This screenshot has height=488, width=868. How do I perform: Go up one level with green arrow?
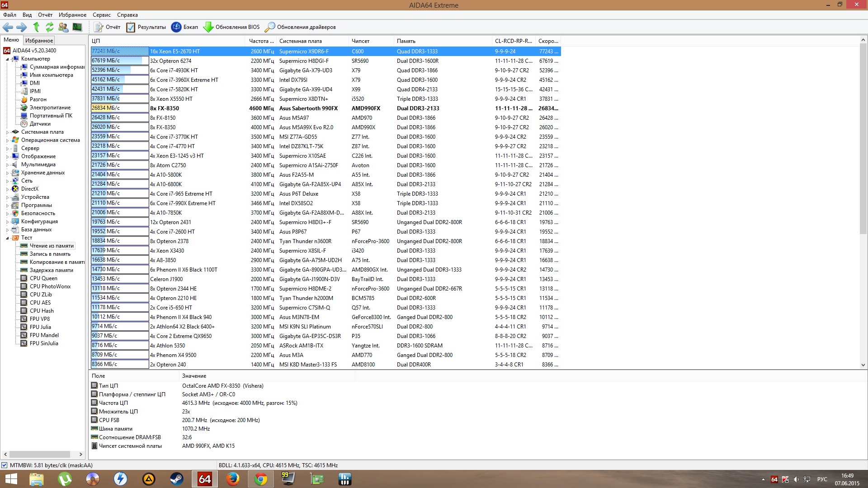(x=37, y=27)
